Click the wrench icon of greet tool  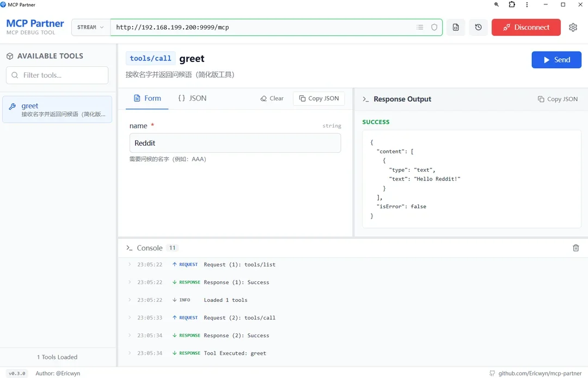pos(13,107)
